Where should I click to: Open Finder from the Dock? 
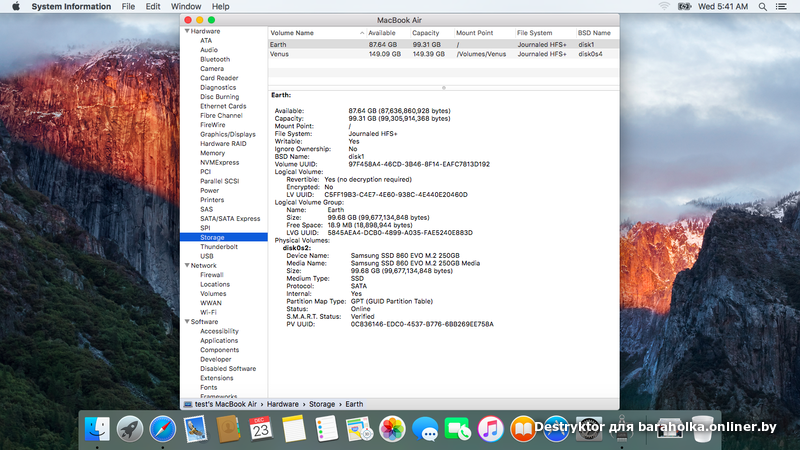pos(97,429)
